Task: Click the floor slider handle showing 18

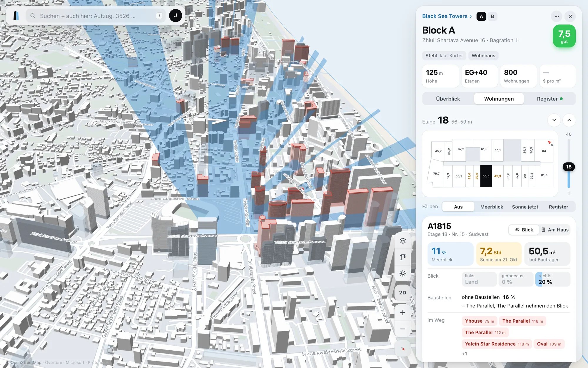Action: 569,167
